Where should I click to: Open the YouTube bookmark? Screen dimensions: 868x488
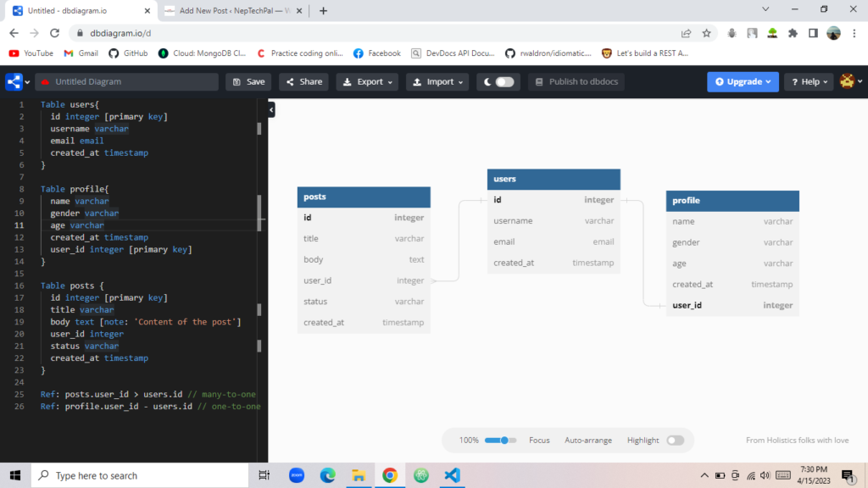(x=31, y=53)
